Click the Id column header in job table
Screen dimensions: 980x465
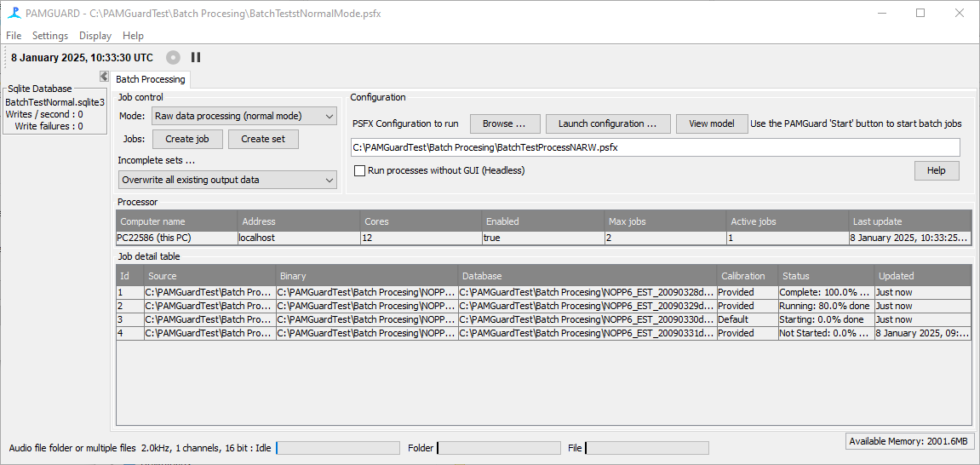pyautogui.click(x=130, y=276)
